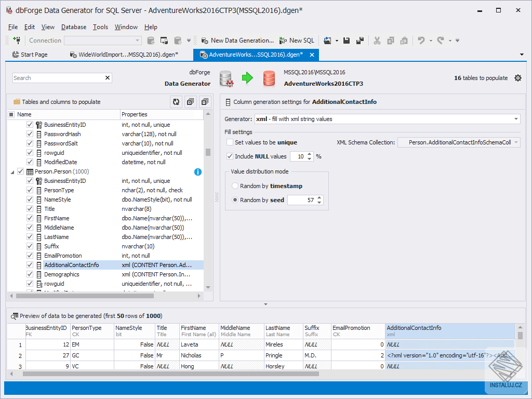Uncheck the Person.Person table checkbox

point(21,171)
